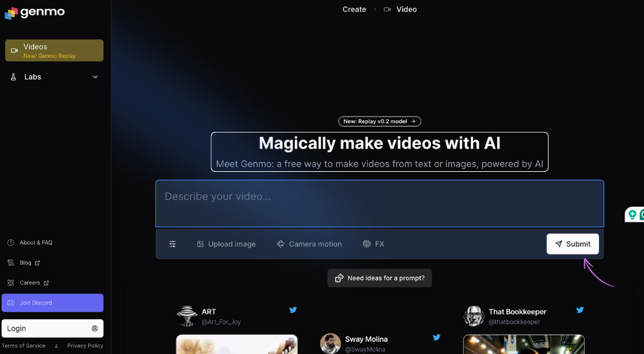Click That Bookkeeper's avatar

[x=474, y=316]
